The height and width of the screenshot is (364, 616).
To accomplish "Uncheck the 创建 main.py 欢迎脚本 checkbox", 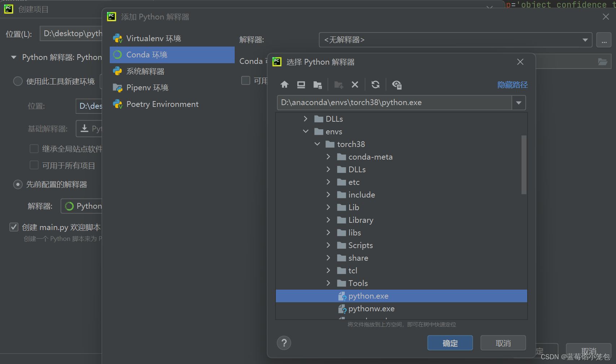I will click(x=14, y=227).
